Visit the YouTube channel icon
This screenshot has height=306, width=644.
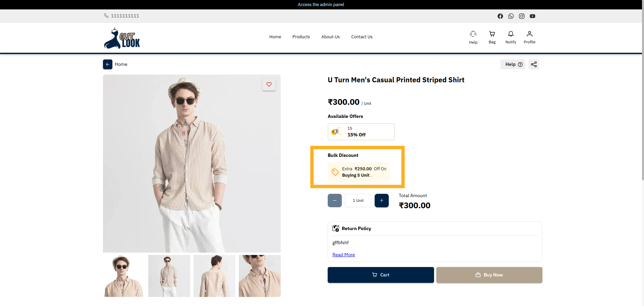(532, 16)
